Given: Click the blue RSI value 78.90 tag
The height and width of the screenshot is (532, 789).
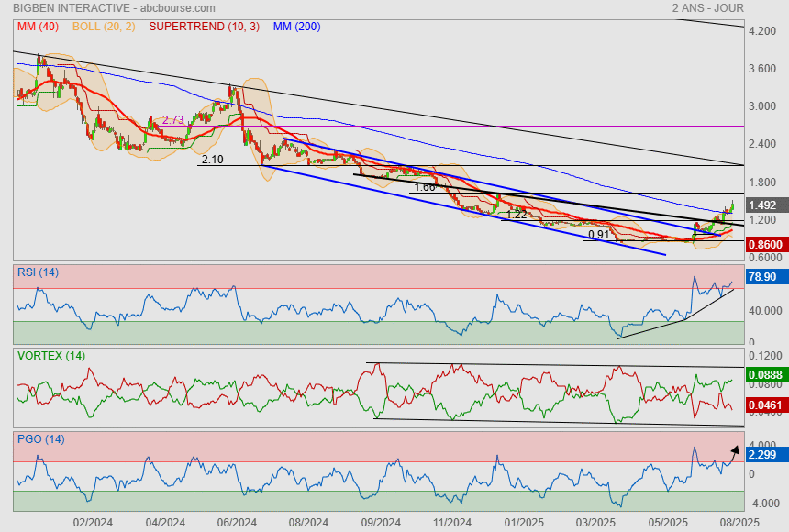Looking at the screenshot, I should click(763, 276).
